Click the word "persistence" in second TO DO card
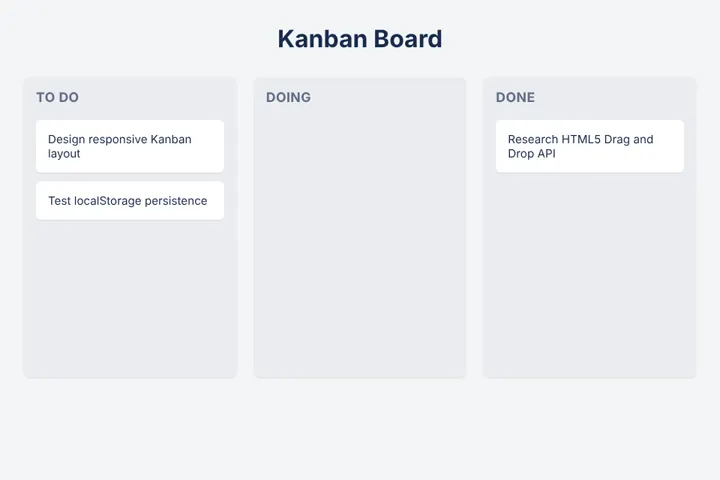Image resolution: width=720 pixels, height=480 pixels. 176,201
